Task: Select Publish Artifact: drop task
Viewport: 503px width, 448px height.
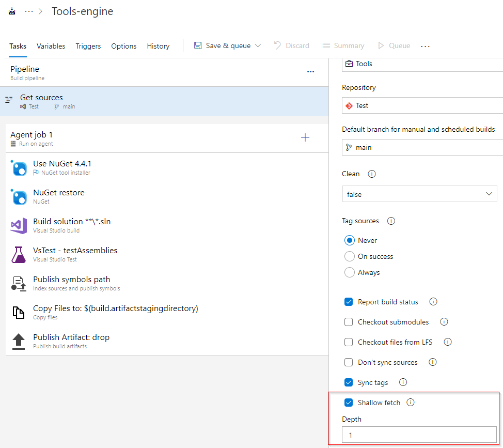Action: tap(167, 341)
